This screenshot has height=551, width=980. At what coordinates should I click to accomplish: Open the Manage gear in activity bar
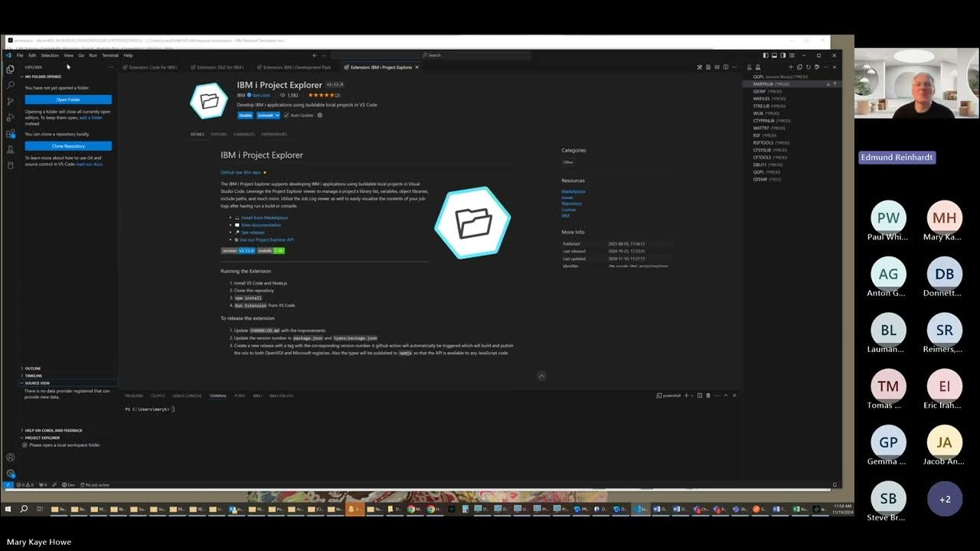(x=10, y=474)
